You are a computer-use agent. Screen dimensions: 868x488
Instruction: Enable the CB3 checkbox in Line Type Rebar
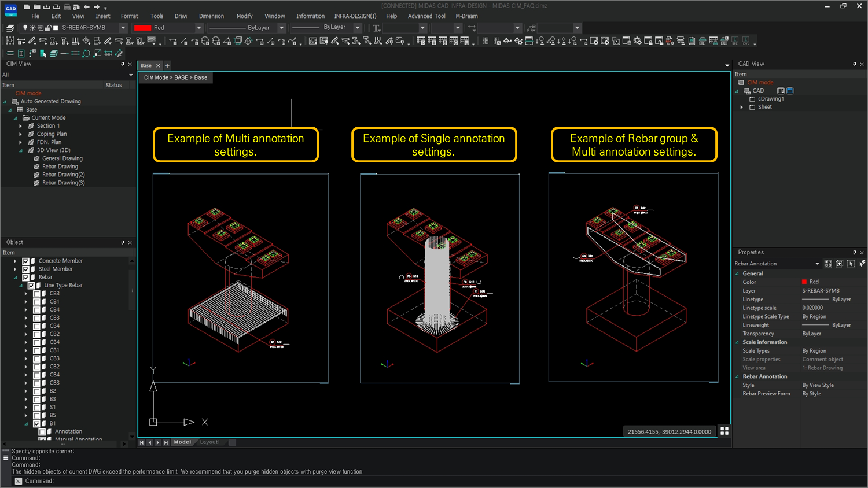36,294
